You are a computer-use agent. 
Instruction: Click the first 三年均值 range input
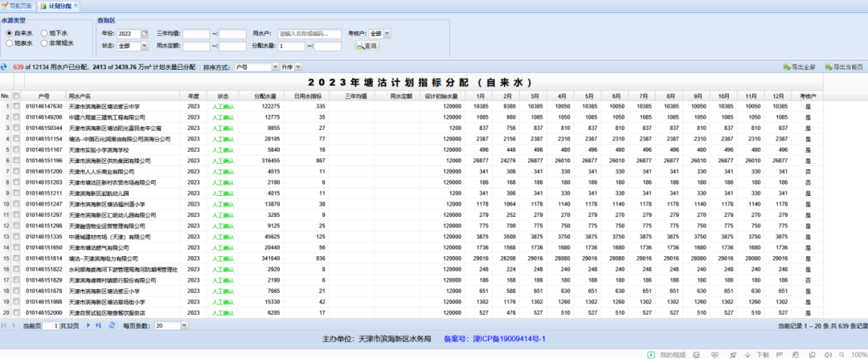(x=197, y=34)
